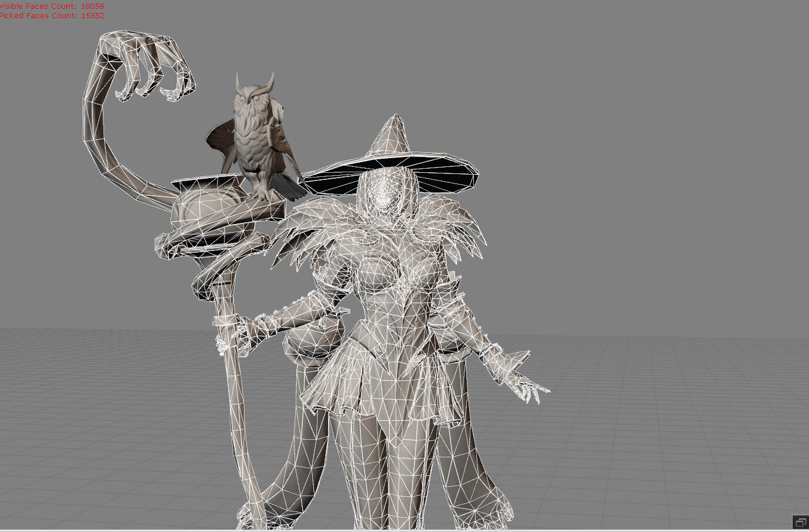Click the viewport restore icon in the corner

pos(800,522)
